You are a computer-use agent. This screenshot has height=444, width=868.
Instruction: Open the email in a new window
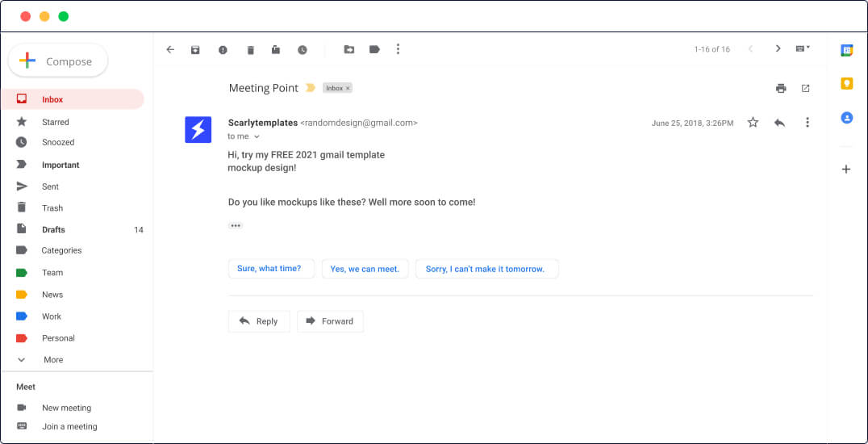click(805, 88)
